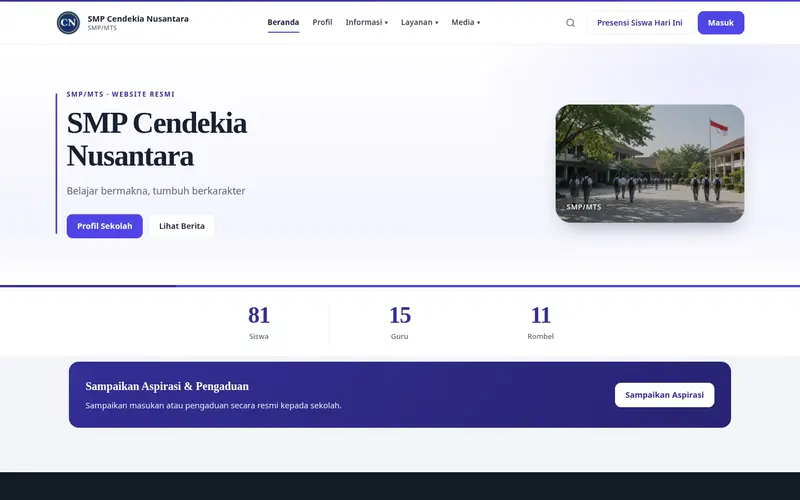
Task: Click Presensi Siswa Hari Ini button
Action: click(639, 23)
